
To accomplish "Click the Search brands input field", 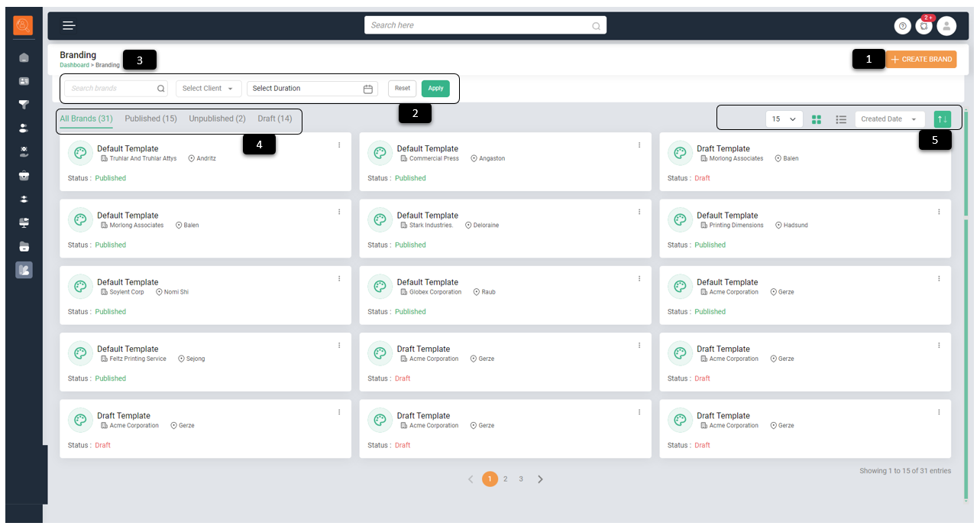I will point(111,89).
